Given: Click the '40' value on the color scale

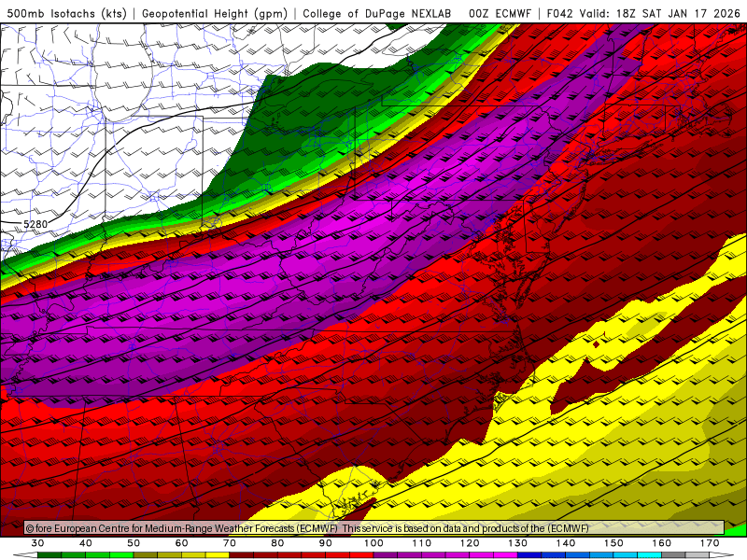Looking at the screenshot, I should [86, 543].
